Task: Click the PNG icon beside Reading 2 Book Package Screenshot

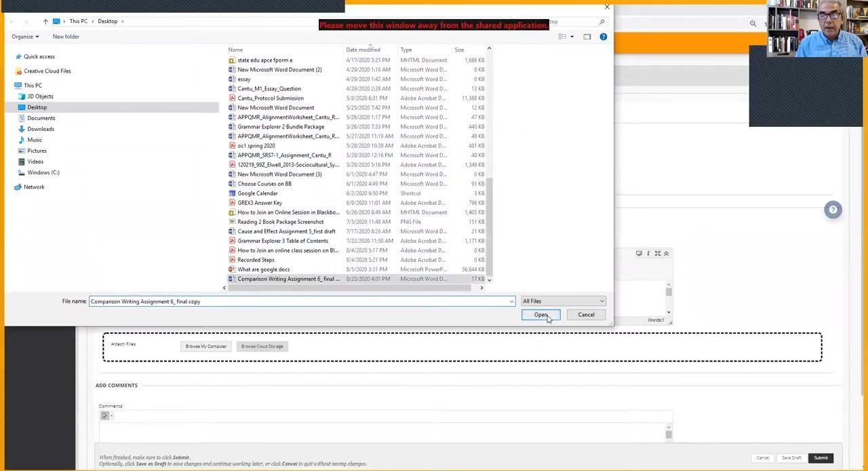Action: click(233, 222)
